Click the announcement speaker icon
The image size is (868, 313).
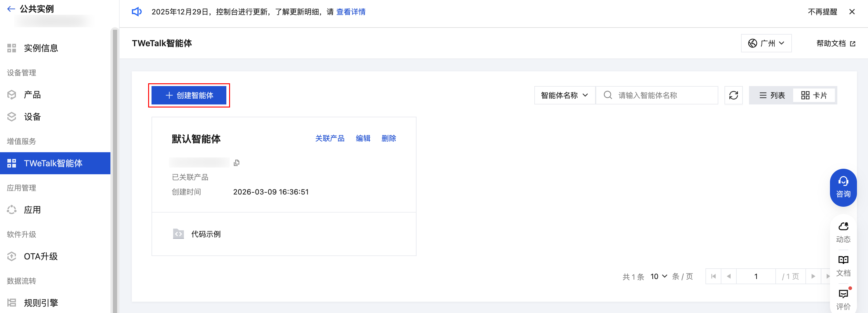[x=136, y=12]
